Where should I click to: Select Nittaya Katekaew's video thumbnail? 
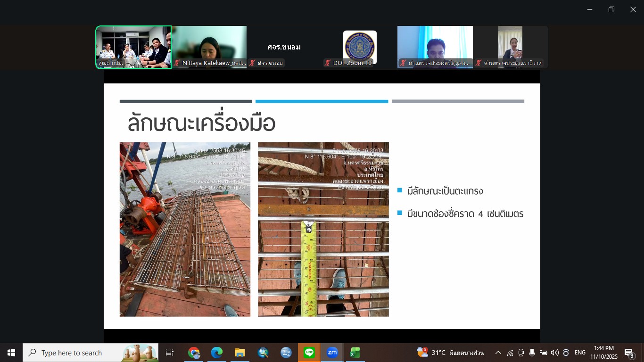click(x=209, y=47)
